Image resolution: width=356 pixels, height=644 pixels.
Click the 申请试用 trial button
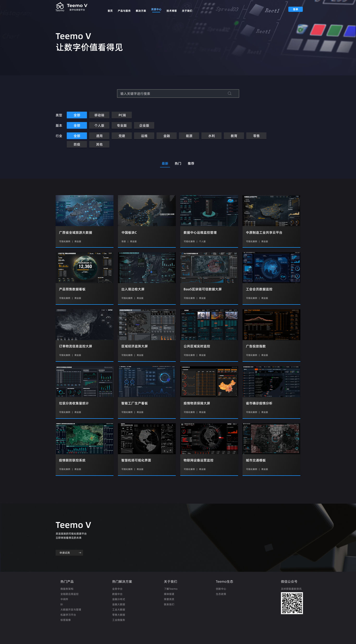coord(69,553)
